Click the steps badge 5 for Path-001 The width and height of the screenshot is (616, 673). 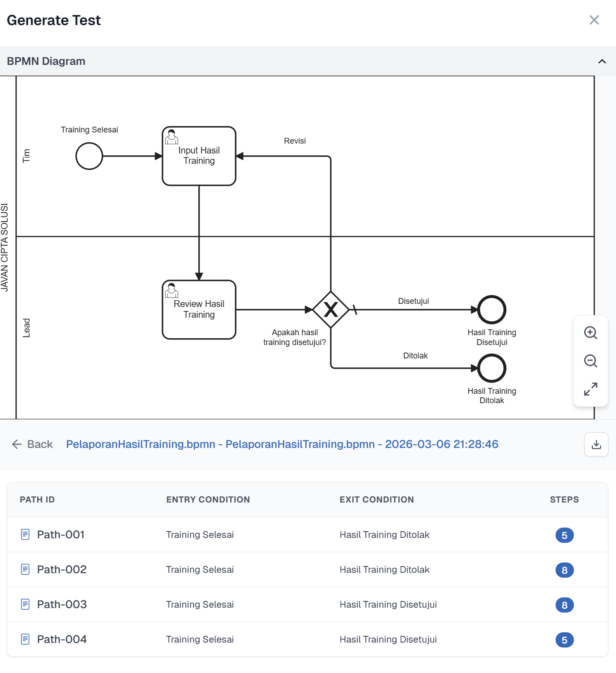[x=564, y=535]
